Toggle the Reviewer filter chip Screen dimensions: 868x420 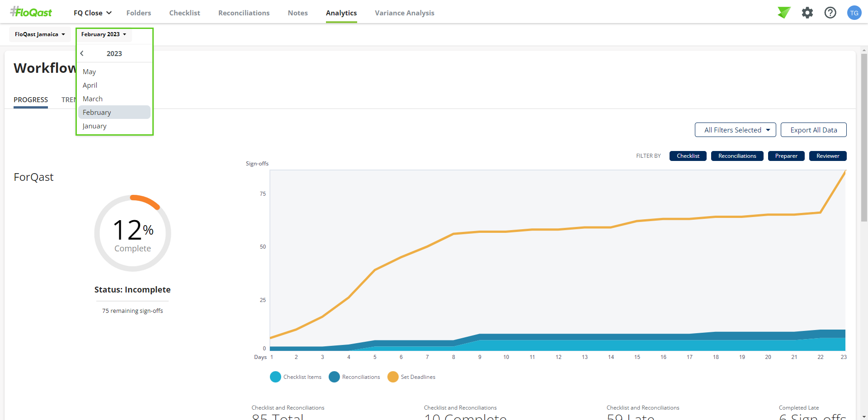[x=828, y=156]
